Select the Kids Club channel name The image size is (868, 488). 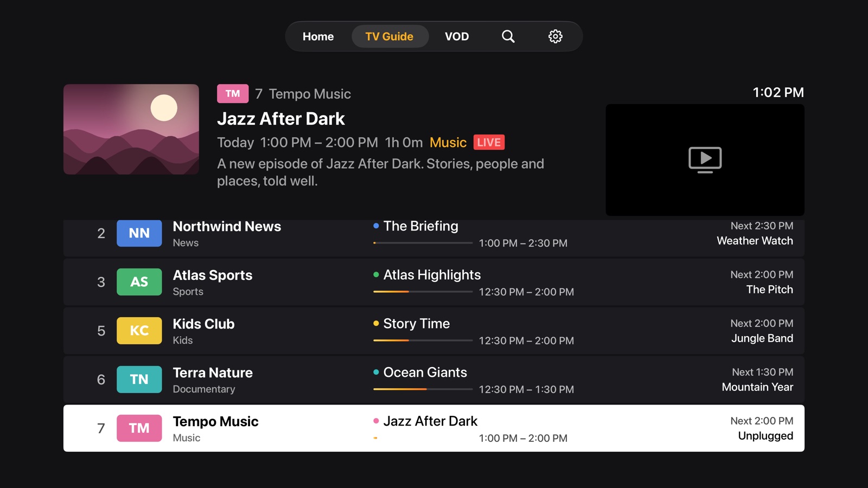(x=203, y=324)
